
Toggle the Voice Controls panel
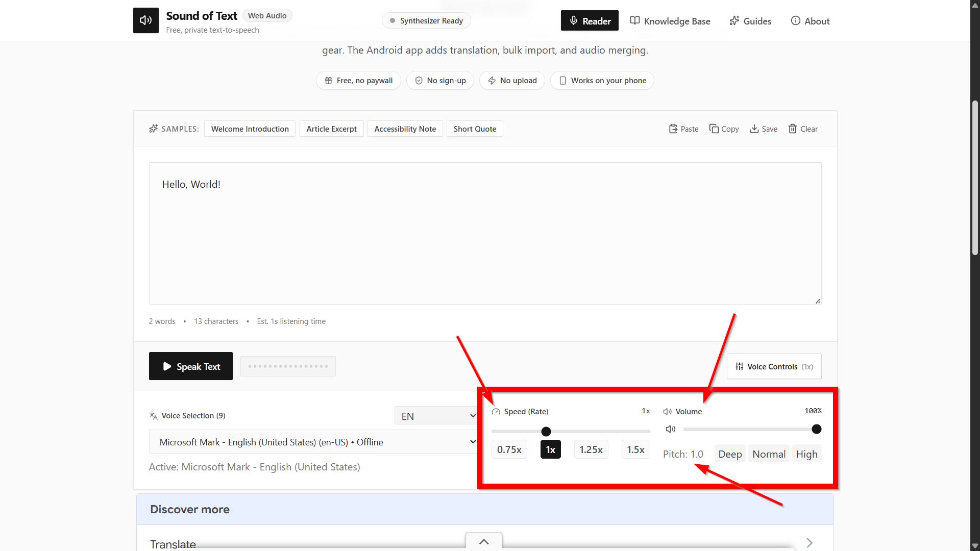coord(774,366)
